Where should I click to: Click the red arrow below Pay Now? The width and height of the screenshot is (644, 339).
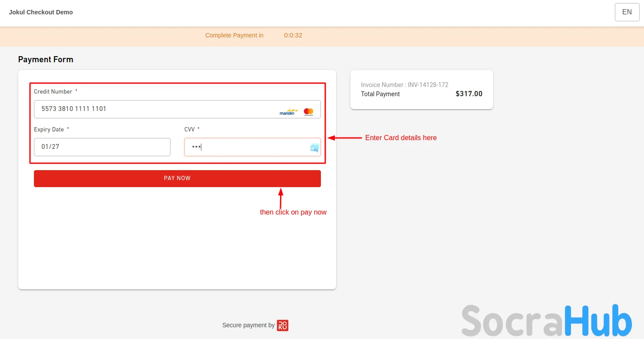tap(280, 198)
